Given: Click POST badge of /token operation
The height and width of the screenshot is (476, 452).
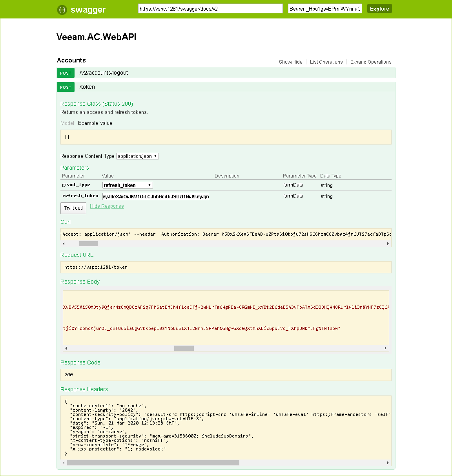Looking at the screenshot, I should [66, 87].
